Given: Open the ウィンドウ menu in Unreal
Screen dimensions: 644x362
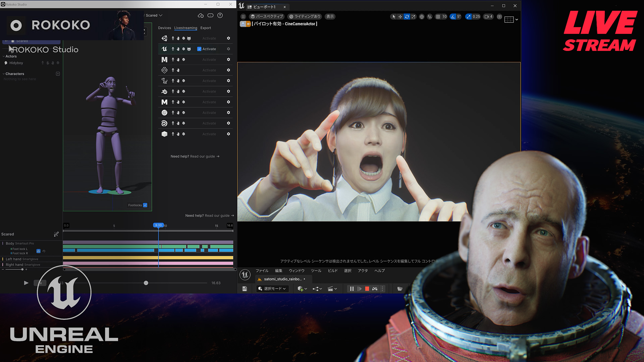Looking at the screenshot, I should 297,270.
